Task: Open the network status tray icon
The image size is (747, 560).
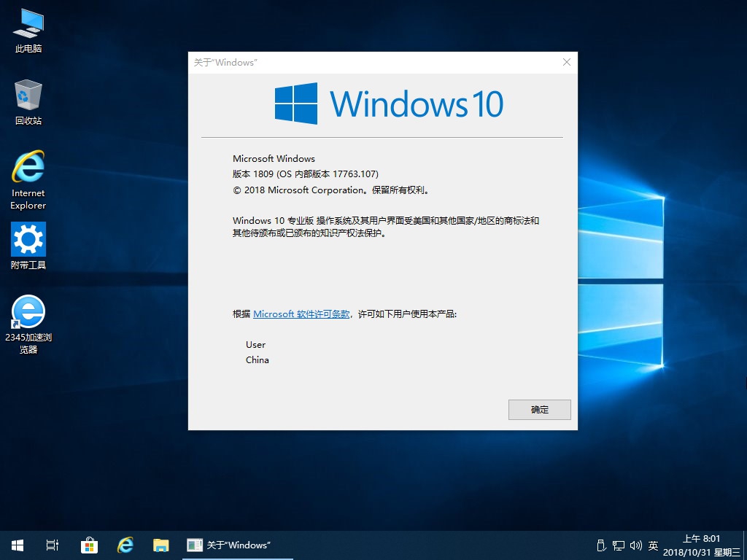Action: (619, 545)
